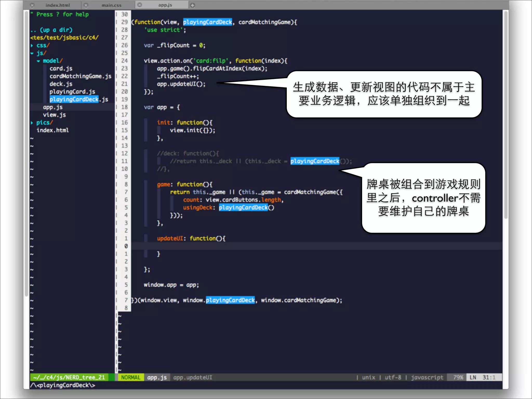This screenshot has height=399, width=532.
Task: Collapse the js/ folder arrow
Action: pyautogui.click(x=32, y=53)
